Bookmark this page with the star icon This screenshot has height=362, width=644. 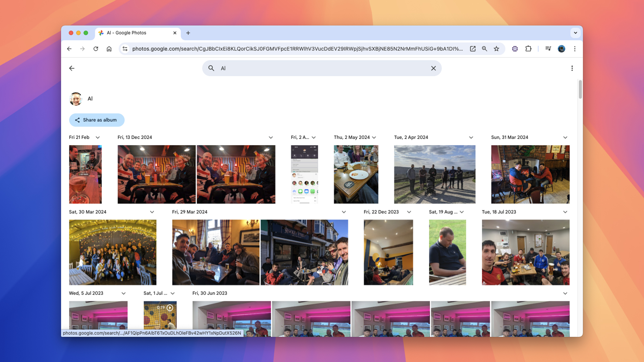497,49
